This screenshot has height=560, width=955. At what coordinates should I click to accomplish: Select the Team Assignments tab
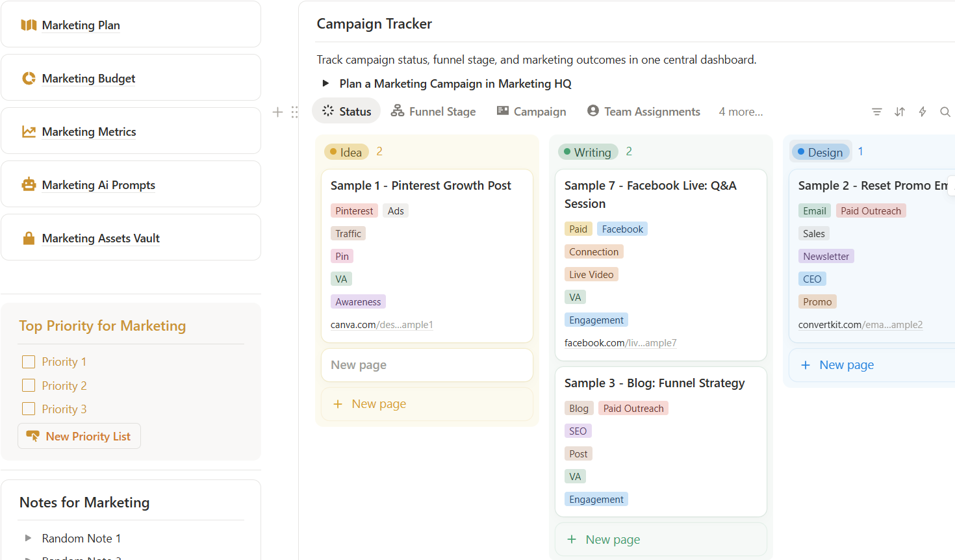tap(643, 112)
